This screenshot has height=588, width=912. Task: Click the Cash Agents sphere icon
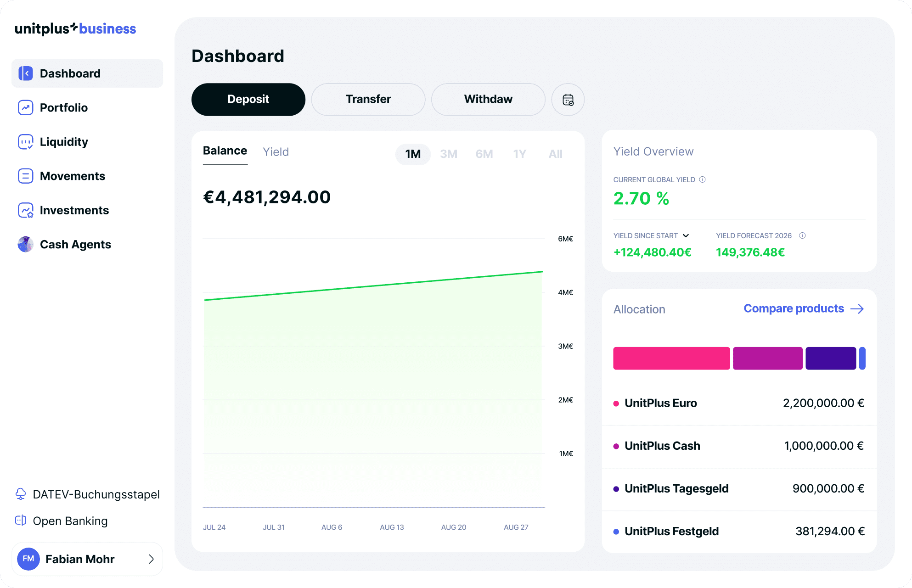click(26, 244)
